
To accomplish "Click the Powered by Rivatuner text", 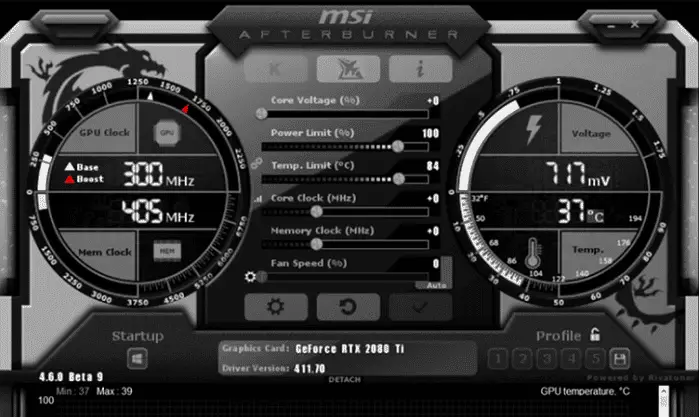I will tap(640, 378).
